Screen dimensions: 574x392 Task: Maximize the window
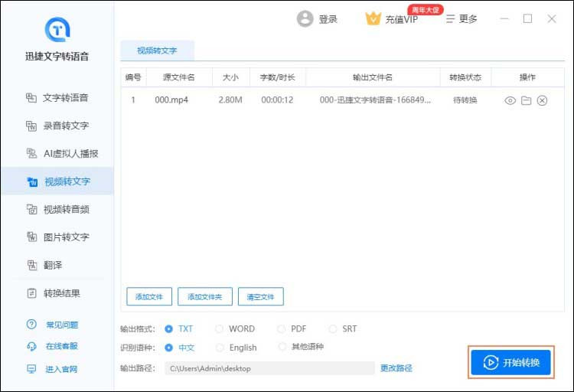pyautogui.click(x=527, y=18)
